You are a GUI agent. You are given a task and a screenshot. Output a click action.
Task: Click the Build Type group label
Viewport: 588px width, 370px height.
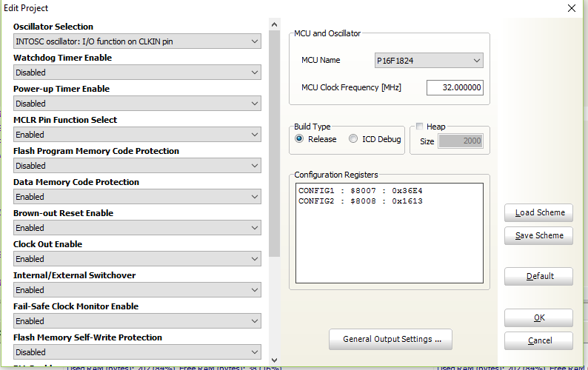pyautogui.click(x=313, y=127)
